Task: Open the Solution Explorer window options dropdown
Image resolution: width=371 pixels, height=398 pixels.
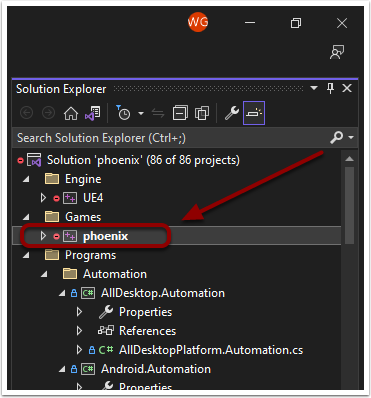Action: pos(314,88)
